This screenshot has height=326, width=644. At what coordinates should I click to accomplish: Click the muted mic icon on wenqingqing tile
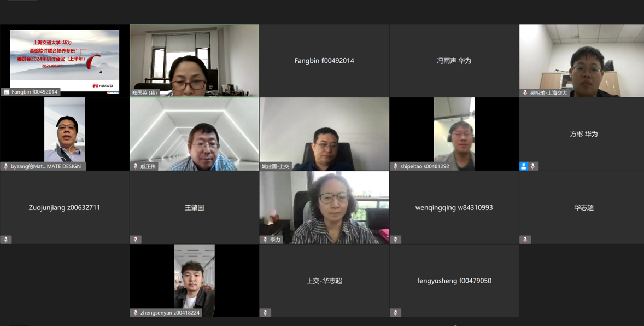coord(395,240)
